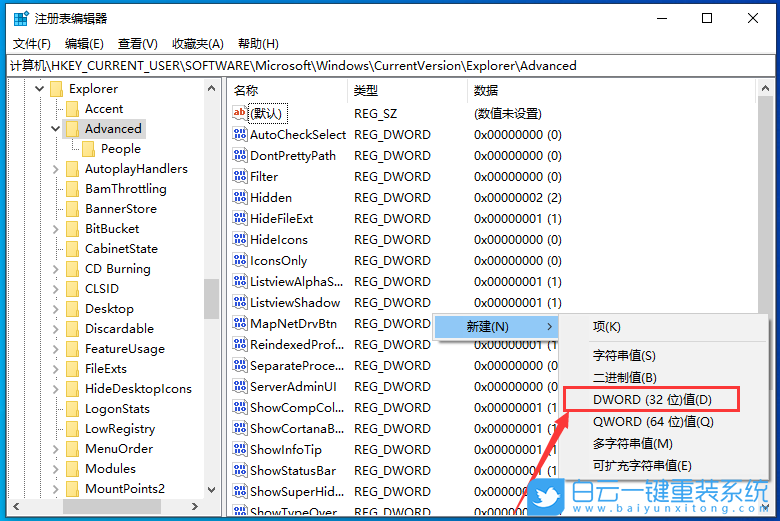Select the HideDesktopIcons key
This screenshot has height=521, width=780.
pos(138,389)
